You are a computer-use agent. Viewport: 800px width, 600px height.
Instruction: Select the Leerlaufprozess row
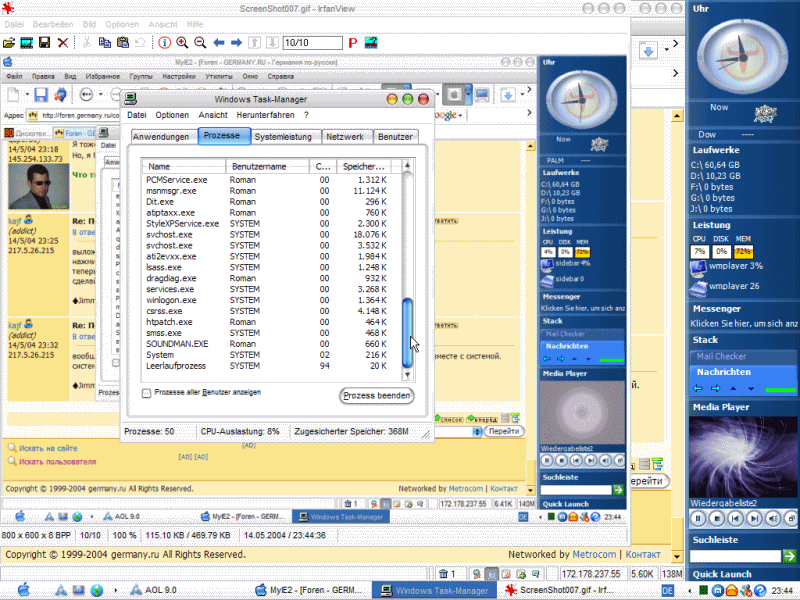tap(266, 366)
